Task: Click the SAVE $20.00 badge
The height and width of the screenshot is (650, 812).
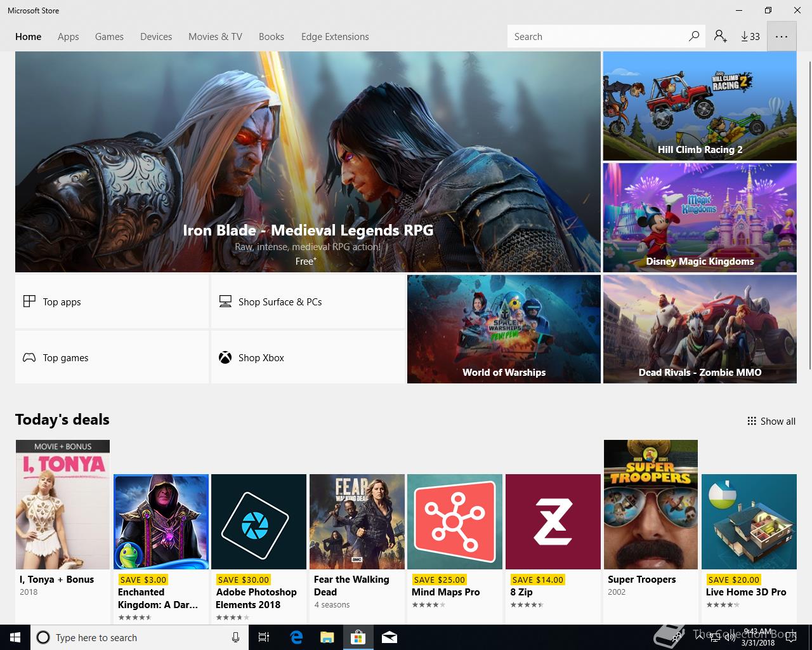Action: pyautogui.click(x=733, y=580)
